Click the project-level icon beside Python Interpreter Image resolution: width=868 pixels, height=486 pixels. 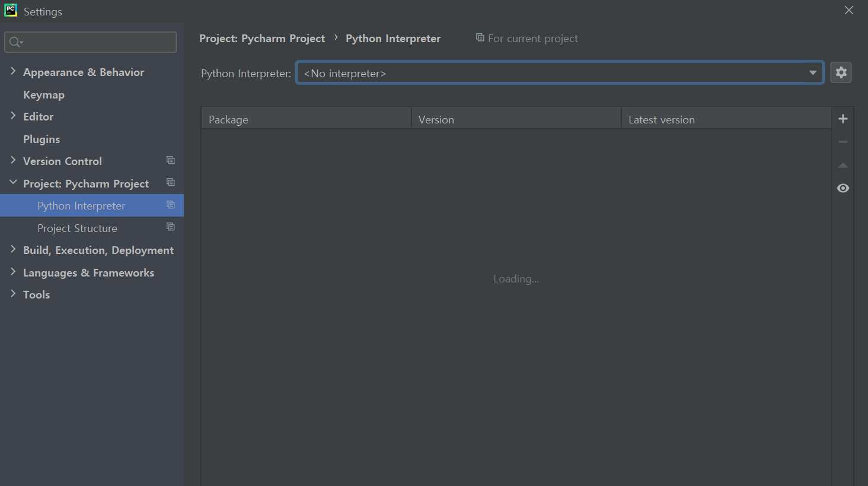click(x=171, y=205)
